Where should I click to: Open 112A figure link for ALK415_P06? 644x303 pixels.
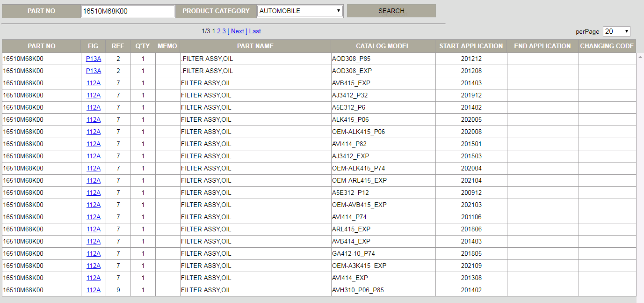(x=94, y=120)
